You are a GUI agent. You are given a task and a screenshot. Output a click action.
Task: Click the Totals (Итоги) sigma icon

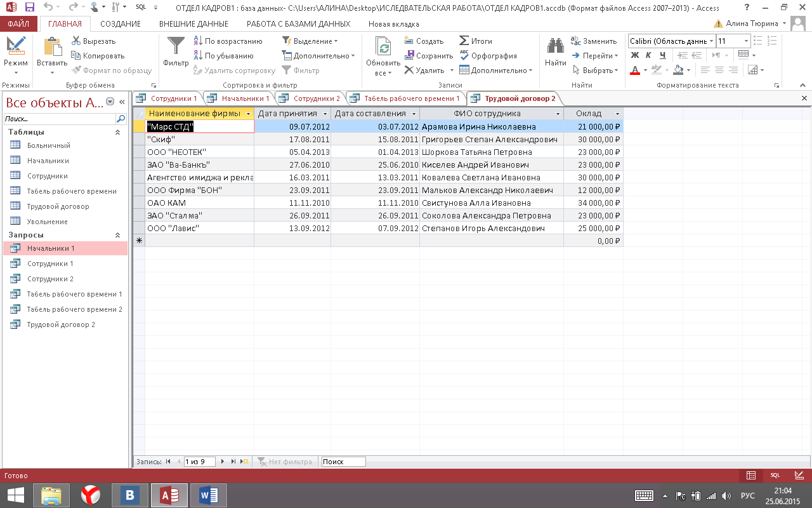pyautogui.click(x=464, y=41)
